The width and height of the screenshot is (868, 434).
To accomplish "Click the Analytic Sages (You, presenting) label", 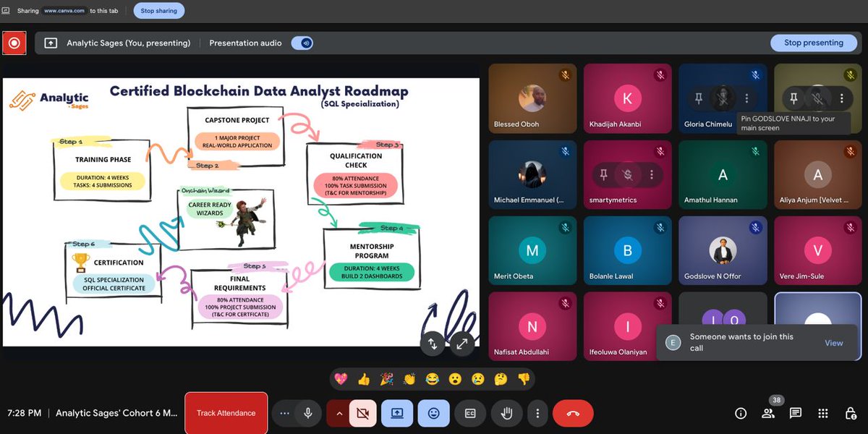I will click(x=128, y=43).
